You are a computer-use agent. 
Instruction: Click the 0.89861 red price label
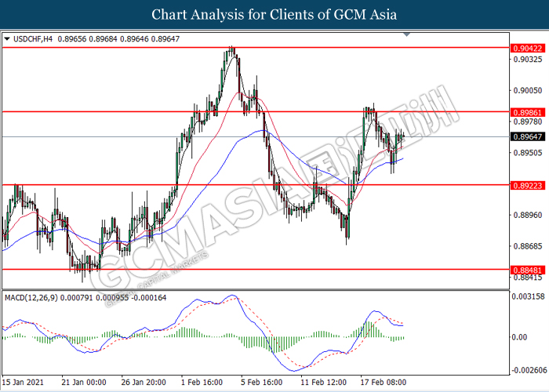528,112
